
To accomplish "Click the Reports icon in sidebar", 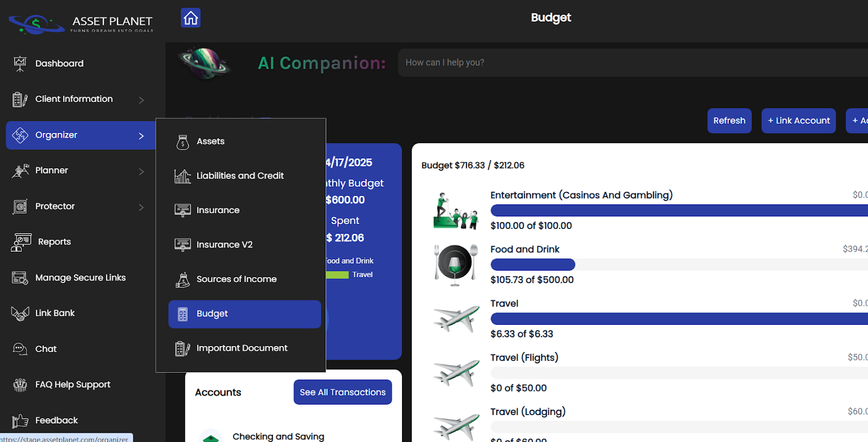I will point(21,242).
